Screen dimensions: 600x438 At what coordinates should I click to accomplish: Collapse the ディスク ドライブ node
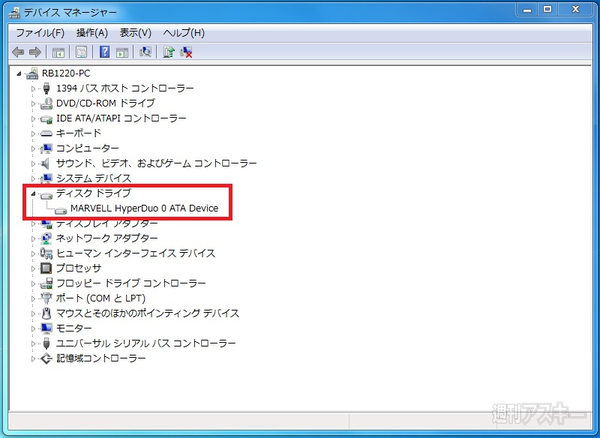[33, 194]
